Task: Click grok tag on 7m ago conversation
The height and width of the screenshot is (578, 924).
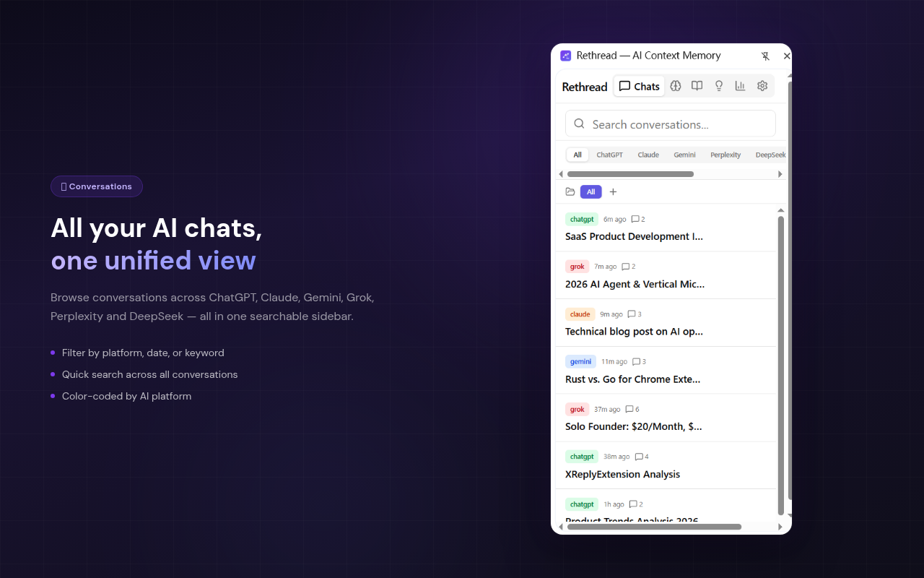Action: [577, 267]
